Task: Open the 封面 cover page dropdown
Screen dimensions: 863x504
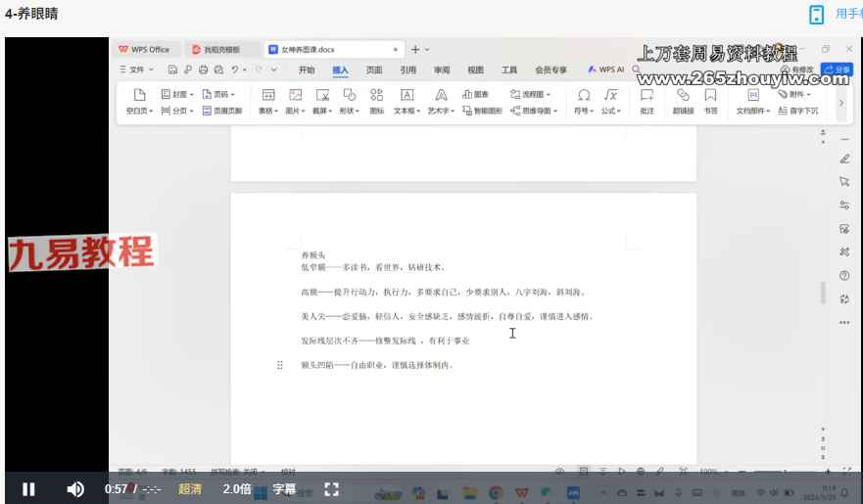Action: pos(176,95)
